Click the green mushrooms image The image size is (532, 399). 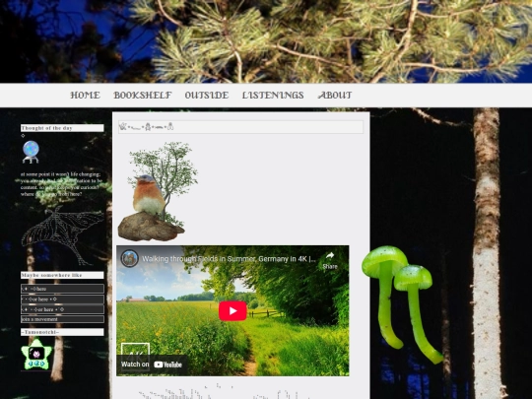[402, 304]
